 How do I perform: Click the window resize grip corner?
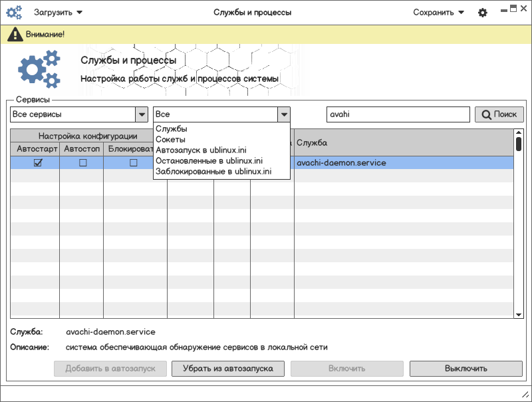(525, 395)
